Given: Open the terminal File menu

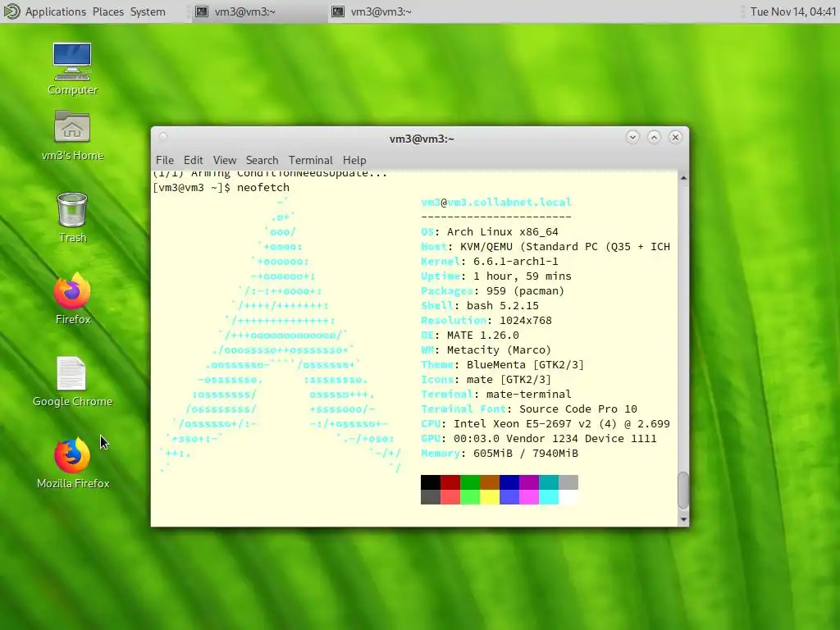Looking at the screenshot, I should click(x=164, y=160).
